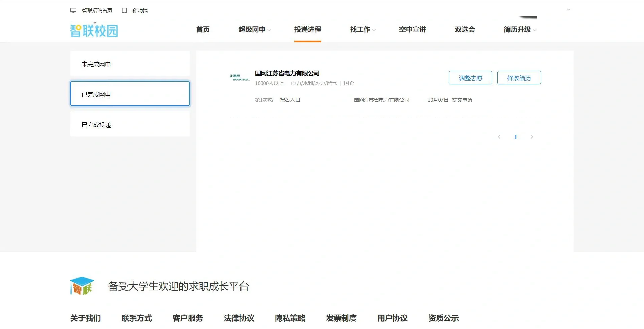The height and width of the screenshot is (329, 644).
Task: Select the 已完成投递 sidebar tab
Action: (130, 124)
